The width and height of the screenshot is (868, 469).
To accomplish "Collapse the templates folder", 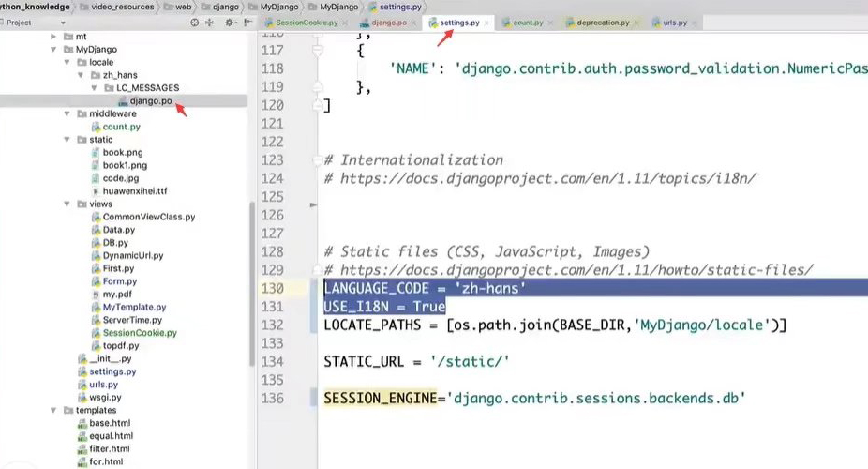I will 53,410.
